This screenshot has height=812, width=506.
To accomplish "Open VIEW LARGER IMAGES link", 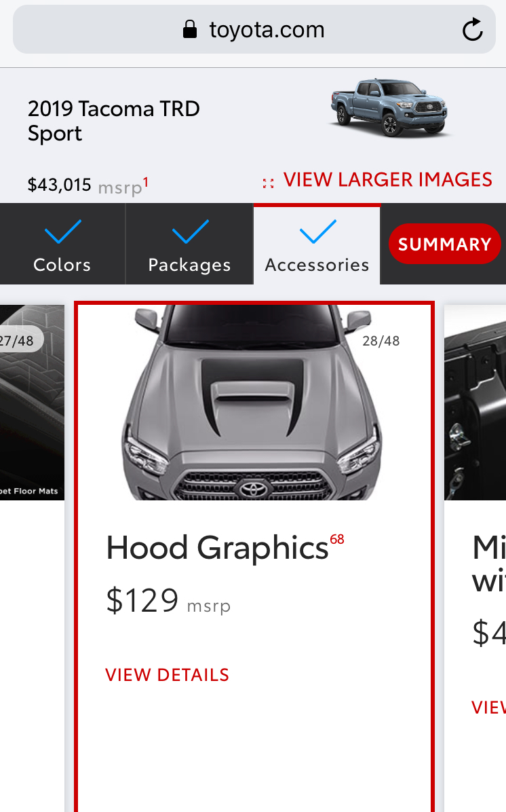I will 387,180.
